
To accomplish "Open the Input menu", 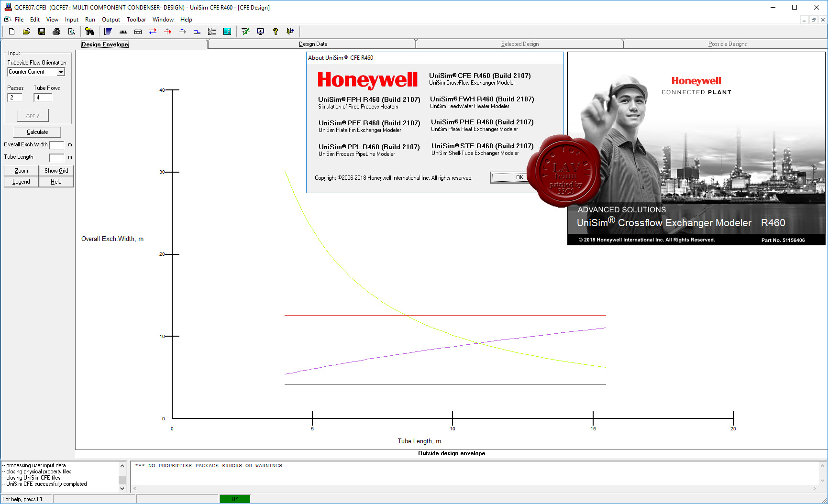I will coord(72,20).
